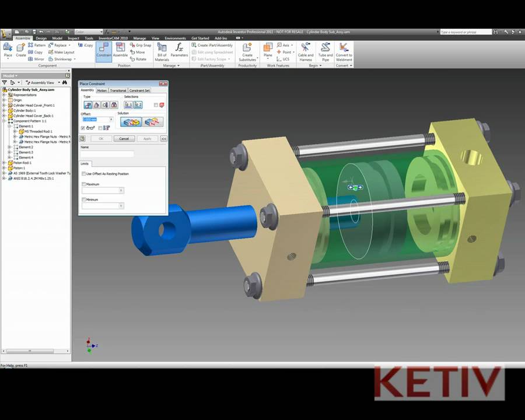
Task: Expand Element:2 tree node
Action: point(9,147)
